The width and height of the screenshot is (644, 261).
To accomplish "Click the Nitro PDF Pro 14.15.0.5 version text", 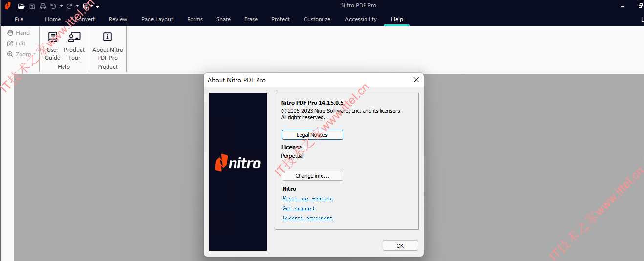I will point(312,103).
